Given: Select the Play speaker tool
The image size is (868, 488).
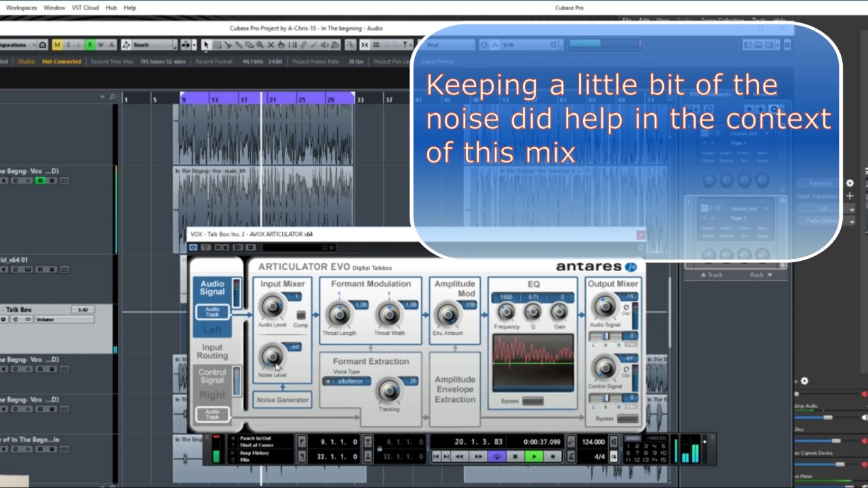Looking at the screenshot, I should pos(325,45).
